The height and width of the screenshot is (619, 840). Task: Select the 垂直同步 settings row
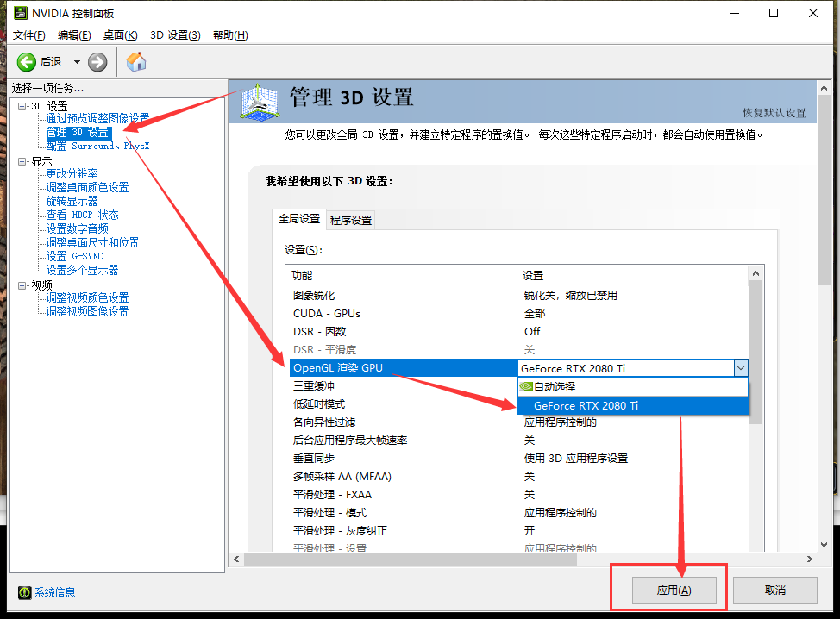pyautogui.click(x=518, y=459)
